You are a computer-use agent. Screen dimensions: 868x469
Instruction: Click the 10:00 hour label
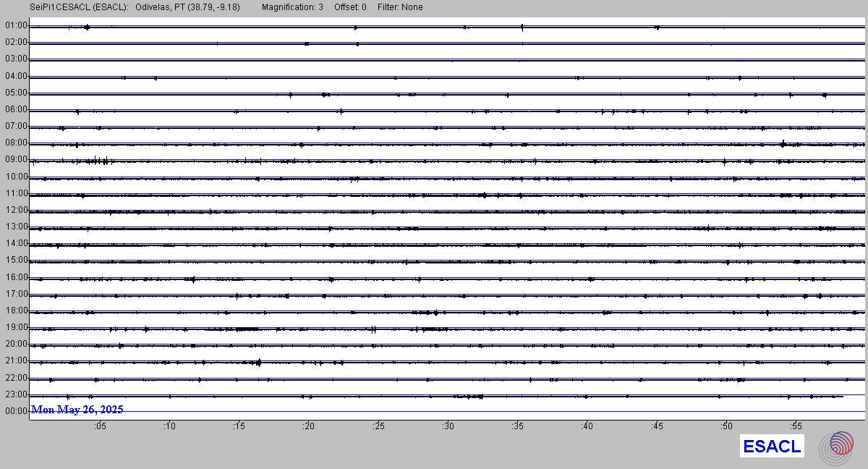(x=16, y=177)
